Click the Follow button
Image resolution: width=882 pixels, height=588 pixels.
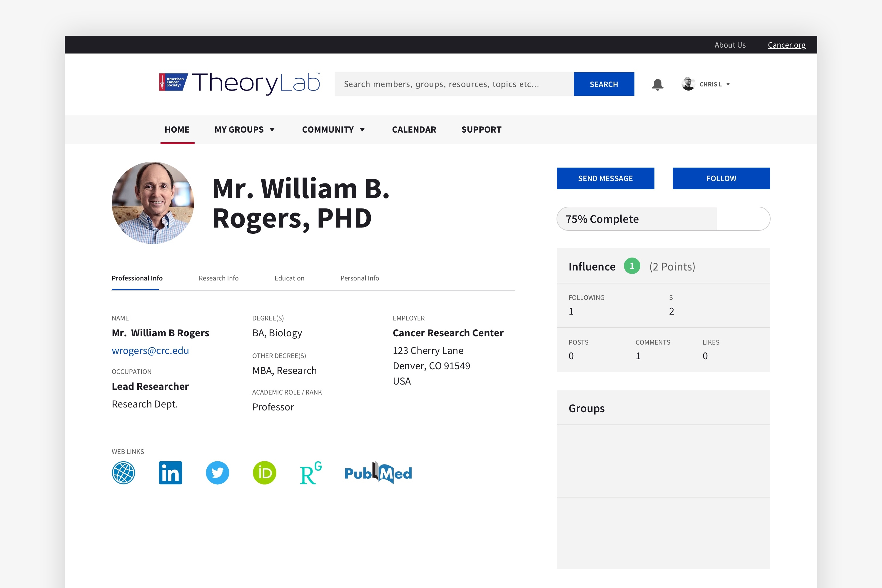(721, 178)
